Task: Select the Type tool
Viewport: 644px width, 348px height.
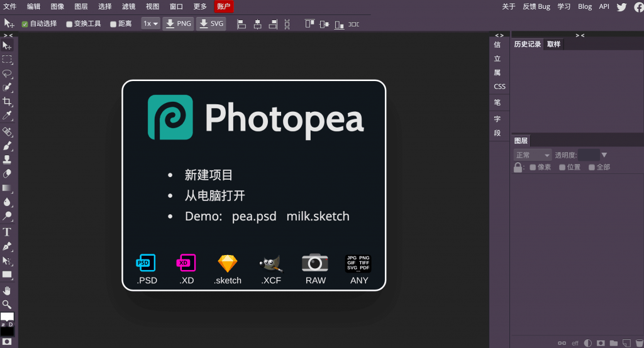Action: (7, 232)
